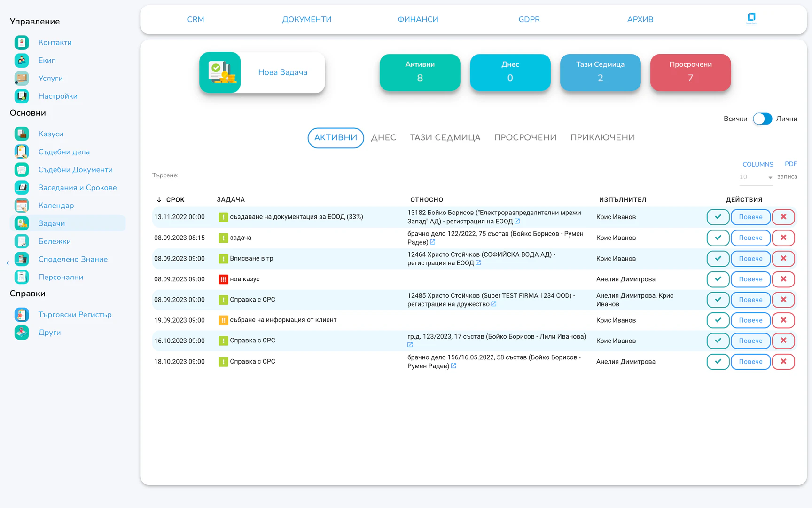Click the Нова Задача task icon

(220, 72)
